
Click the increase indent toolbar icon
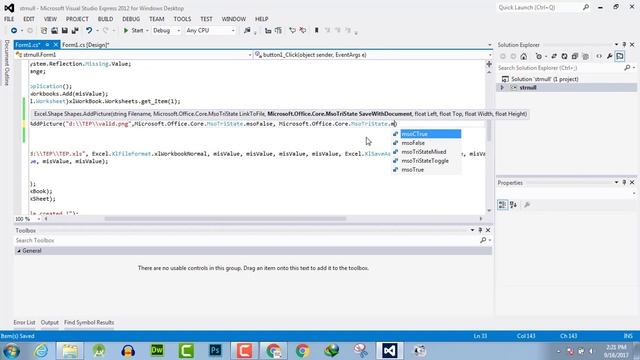tap(278, 31)
